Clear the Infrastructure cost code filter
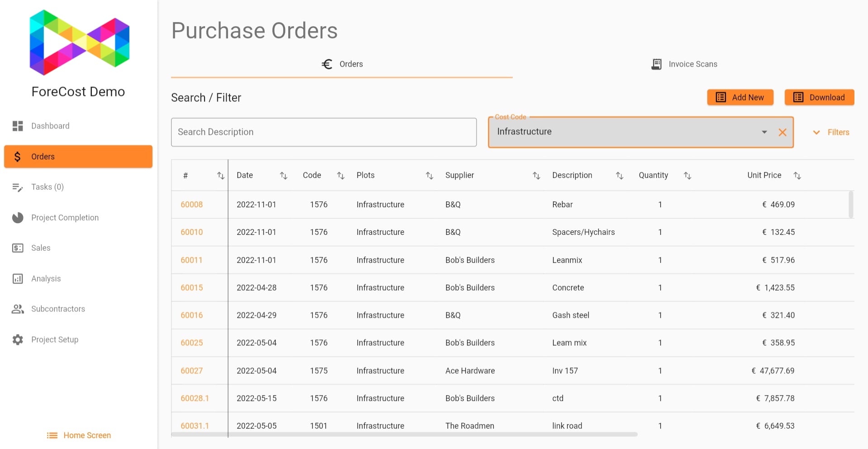Screen dimensions: 868x449 click(x=782, y=132)
